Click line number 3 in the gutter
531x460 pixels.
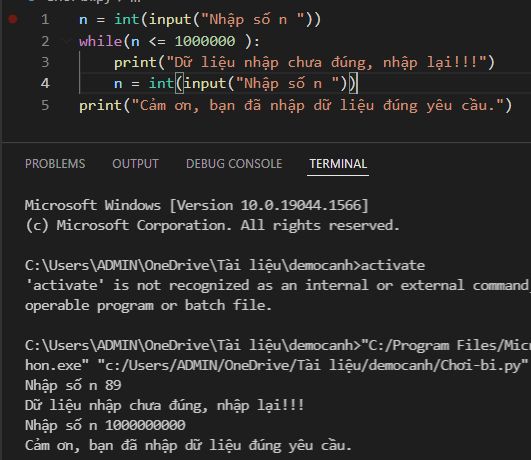click(x=45, y=62)
